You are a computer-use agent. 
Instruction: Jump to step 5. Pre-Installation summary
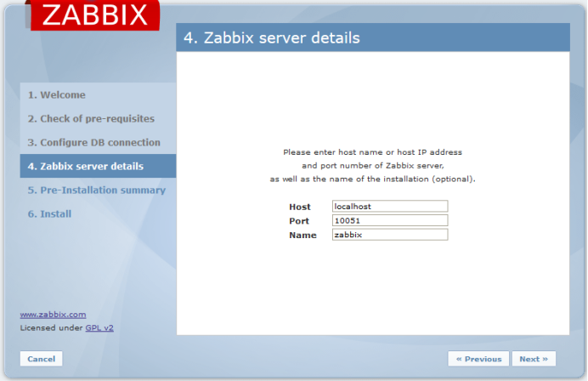(97, 190)
